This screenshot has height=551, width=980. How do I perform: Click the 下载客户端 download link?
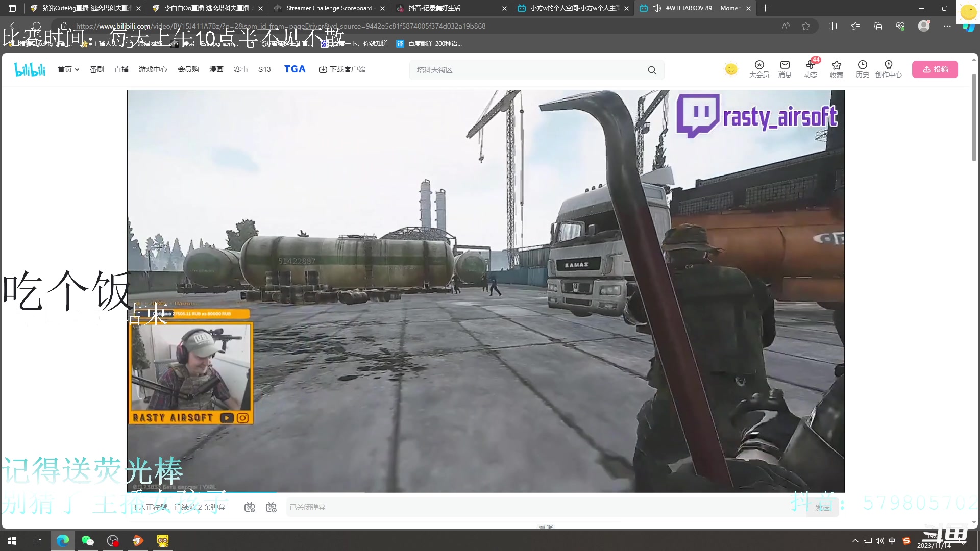pos(342,69)
